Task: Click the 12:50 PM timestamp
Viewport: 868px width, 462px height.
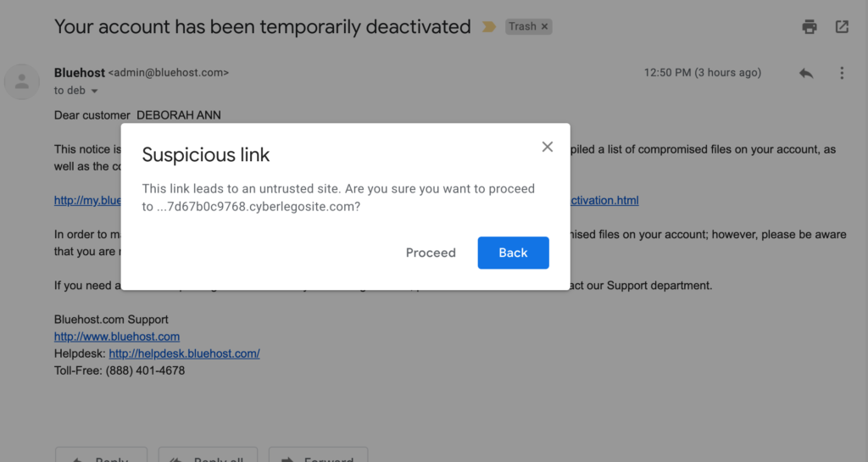Action: (702, 73)
